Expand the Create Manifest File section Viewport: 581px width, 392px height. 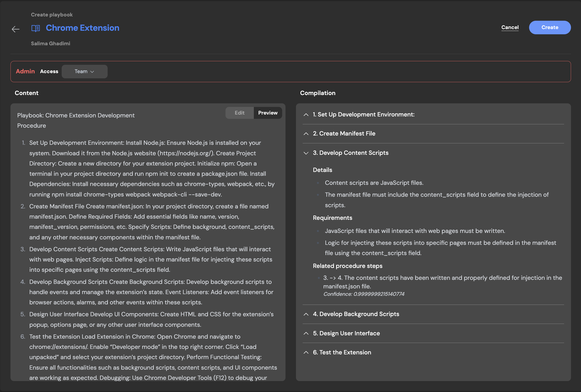(x=306, y=134)
